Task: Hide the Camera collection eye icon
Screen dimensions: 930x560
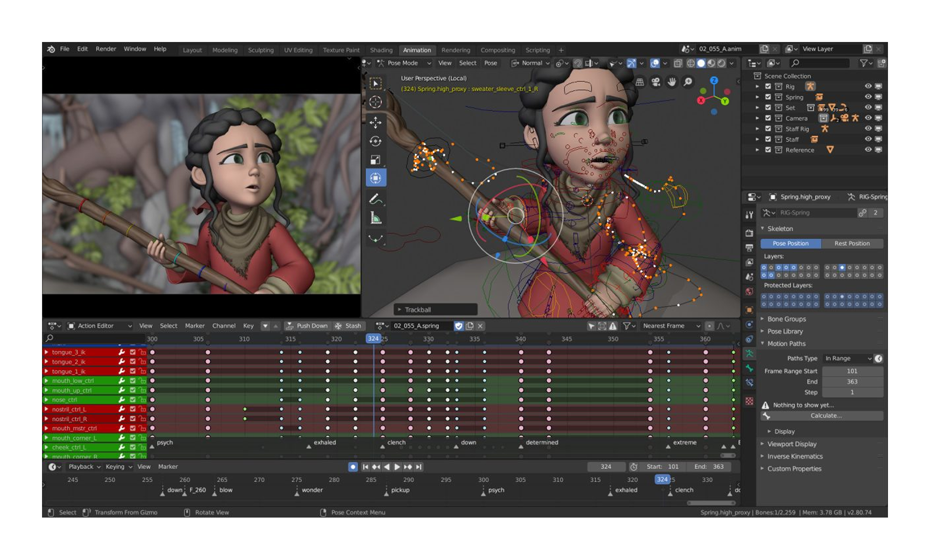Action: [868, 118]
